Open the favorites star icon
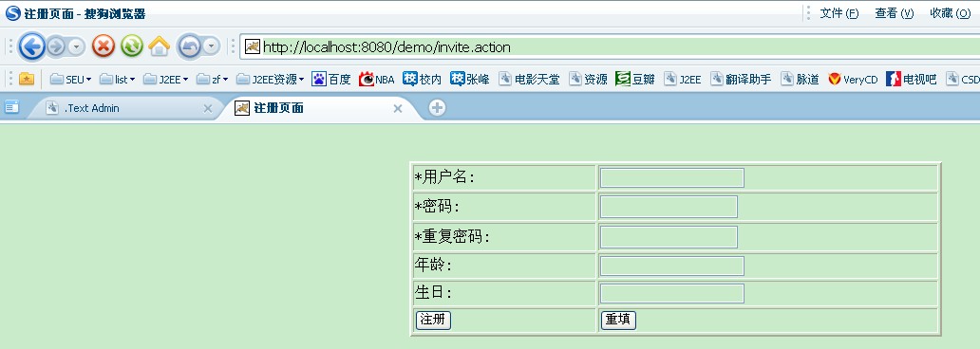Screen dimensions: 980x349 pyautogui.click(x=27, y=79)
